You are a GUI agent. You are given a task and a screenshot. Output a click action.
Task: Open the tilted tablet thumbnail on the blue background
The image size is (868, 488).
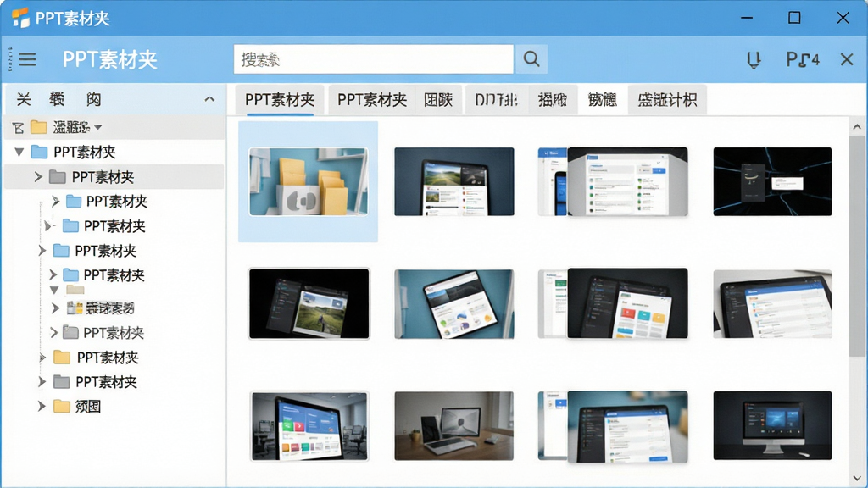tap(454, 304)
